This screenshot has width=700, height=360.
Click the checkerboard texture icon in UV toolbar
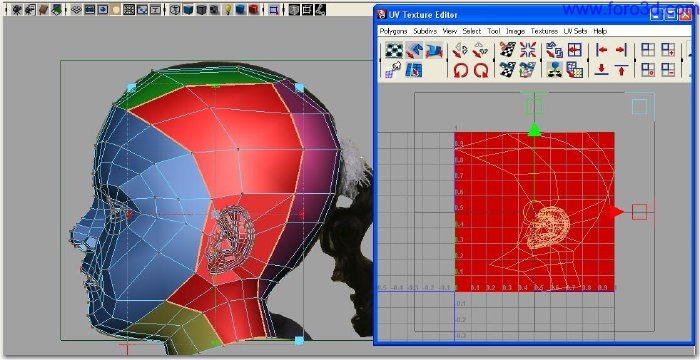394,50
